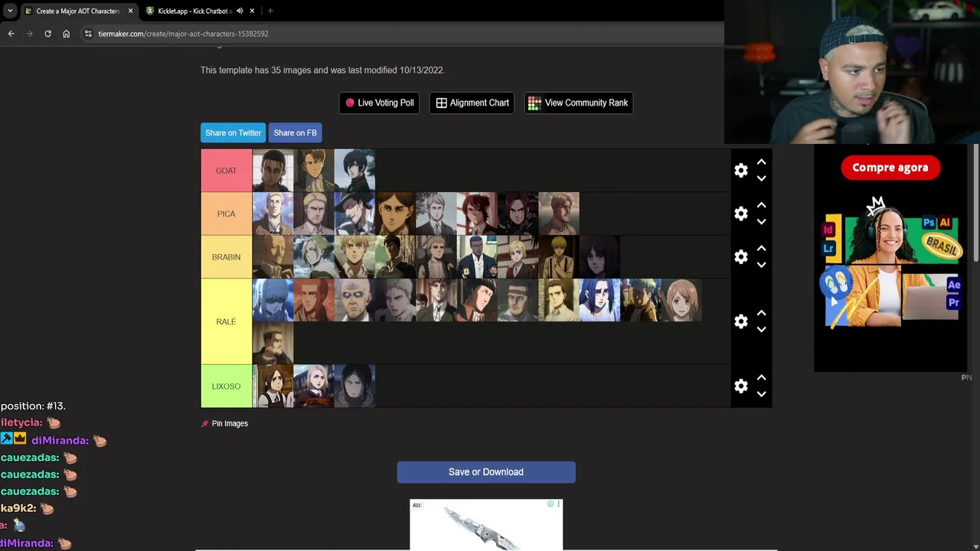This screenshot has width=980, height=551.
Task: Move BRABIN tier up with arrow
Action: (x=761, y=249)
